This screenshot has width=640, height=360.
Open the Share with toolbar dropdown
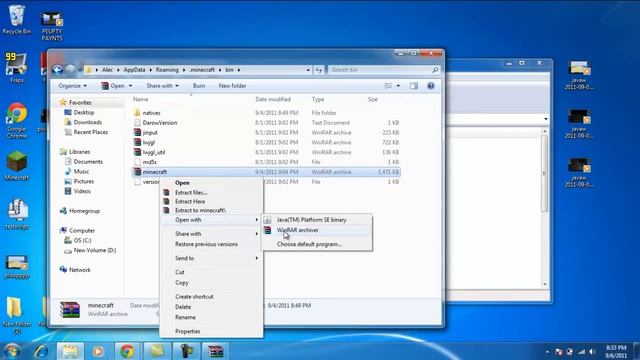click(x=162, y=86)
